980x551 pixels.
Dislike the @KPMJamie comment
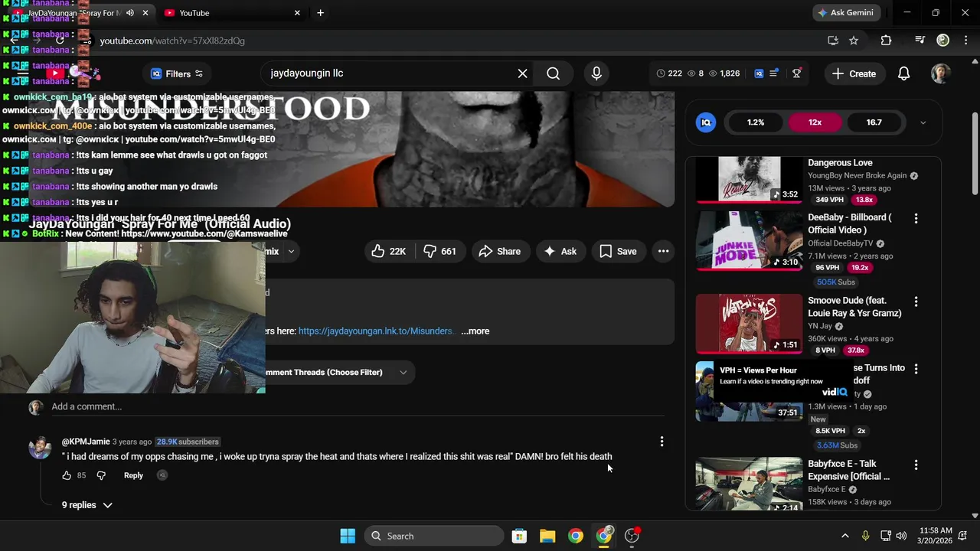pyautogui.click(x=101, y=475)
